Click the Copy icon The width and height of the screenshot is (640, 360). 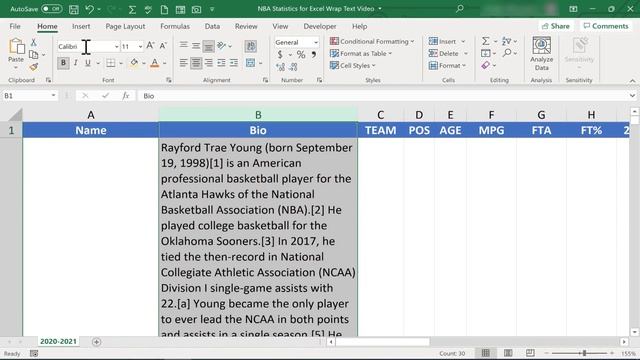33,54
